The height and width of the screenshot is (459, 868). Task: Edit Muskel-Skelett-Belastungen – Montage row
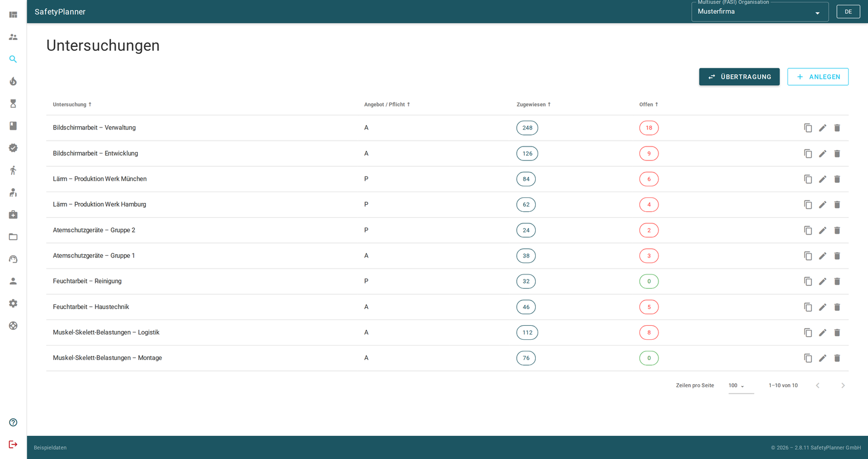822,358
